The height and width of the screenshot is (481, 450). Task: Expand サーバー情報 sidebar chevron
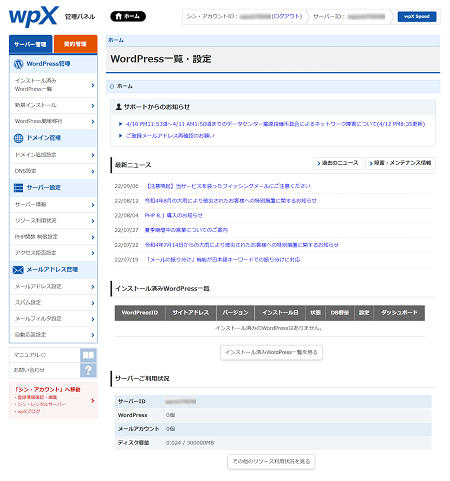point(93,205)
